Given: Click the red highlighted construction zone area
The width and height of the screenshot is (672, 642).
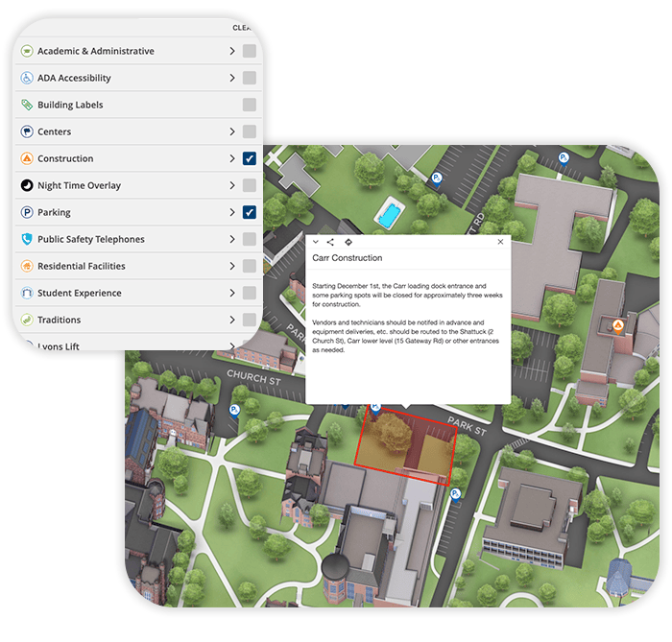Looking at the screenshot, I should (x=405, y=446).
